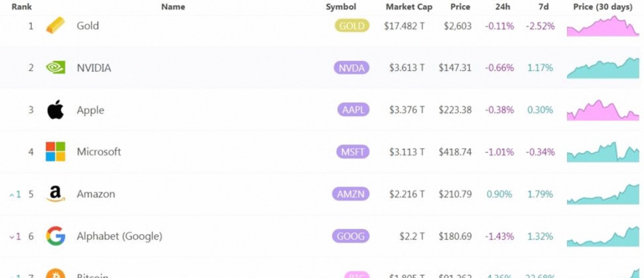Click Alphabet 24h change -1.43%
Screen dimensions: 644x278
[x=499, y=236]
